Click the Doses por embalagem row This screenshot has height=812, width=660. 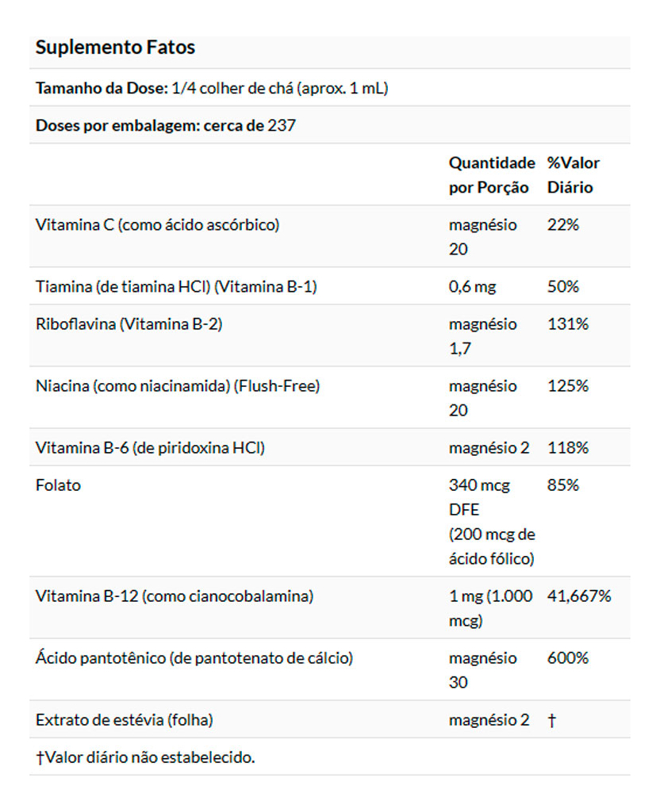(166, 125)
